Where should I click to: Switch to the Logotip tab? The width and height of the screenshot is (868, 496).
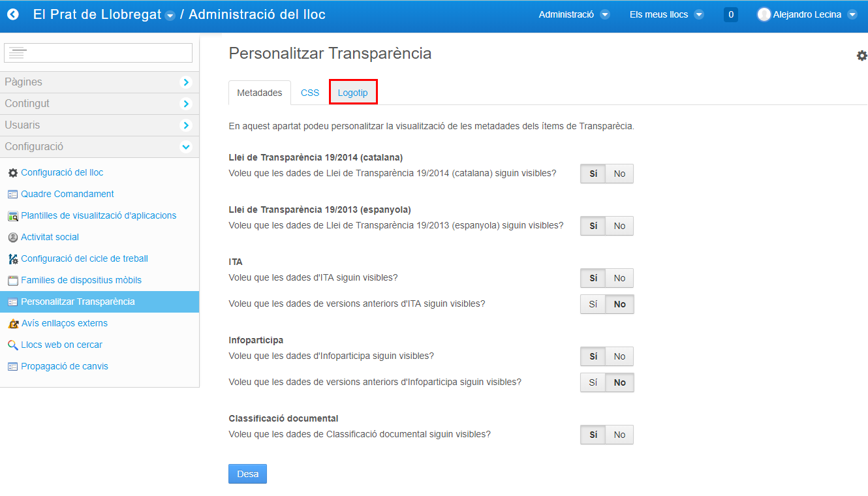click(352, 93)
